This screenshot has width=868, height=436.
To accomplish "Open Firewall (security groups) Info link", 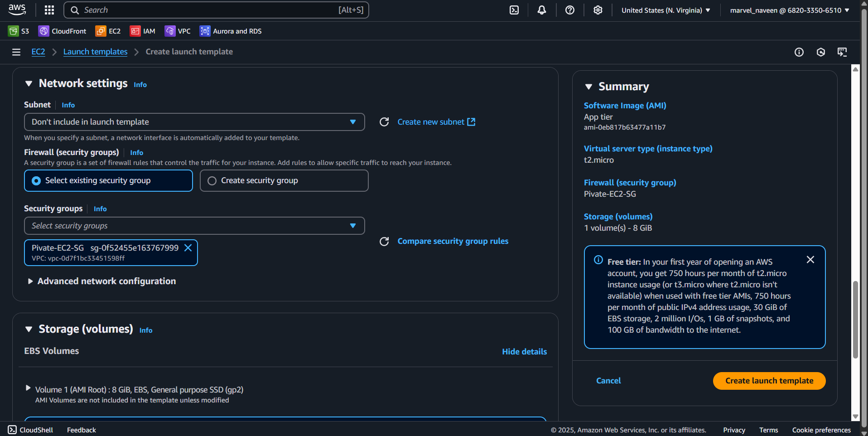I will (x=136, y=153).
